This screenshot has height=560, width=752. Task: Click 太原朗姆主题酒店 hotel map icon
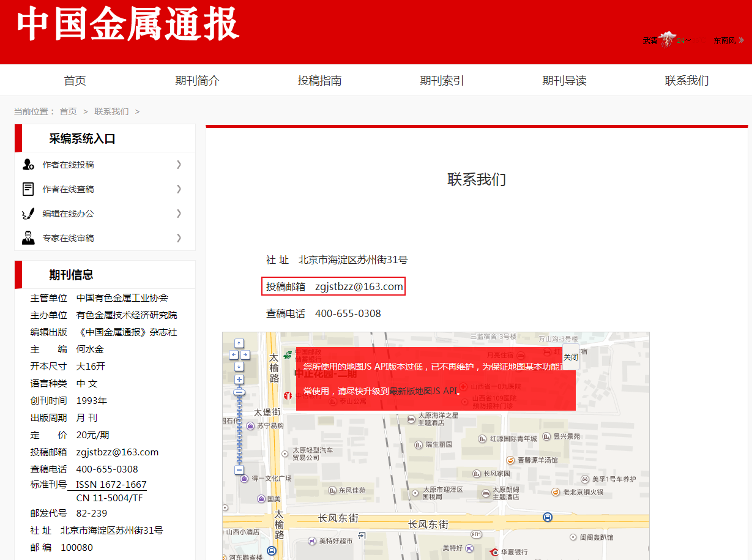tap(485, 493)
